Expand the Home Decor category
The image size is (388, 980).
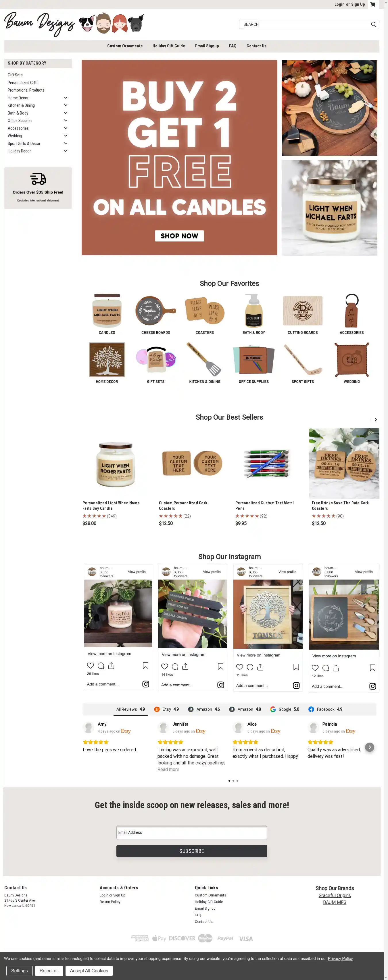point(66,98)
